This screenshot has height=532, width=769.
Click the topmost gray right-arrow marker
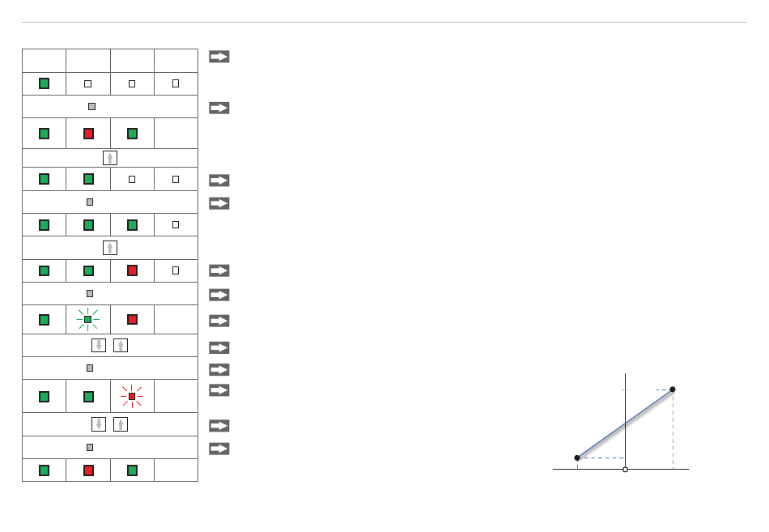coord(219,57)
